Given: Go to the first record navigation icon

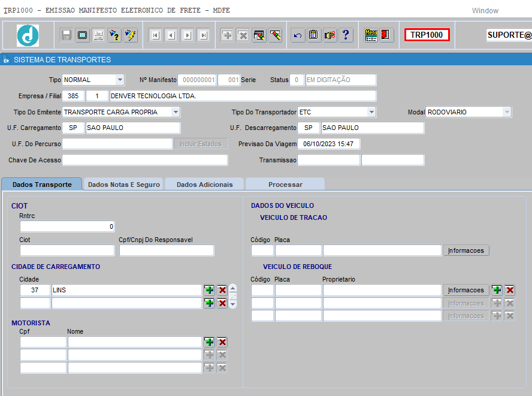Looking at the screenshot, I should click(155, 35).
